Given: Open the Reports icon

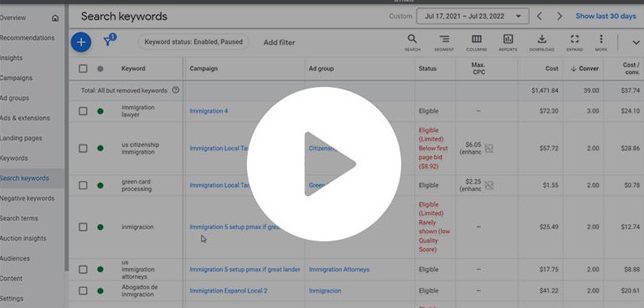Looking at the screenshot, I should (x=508, y=43).
